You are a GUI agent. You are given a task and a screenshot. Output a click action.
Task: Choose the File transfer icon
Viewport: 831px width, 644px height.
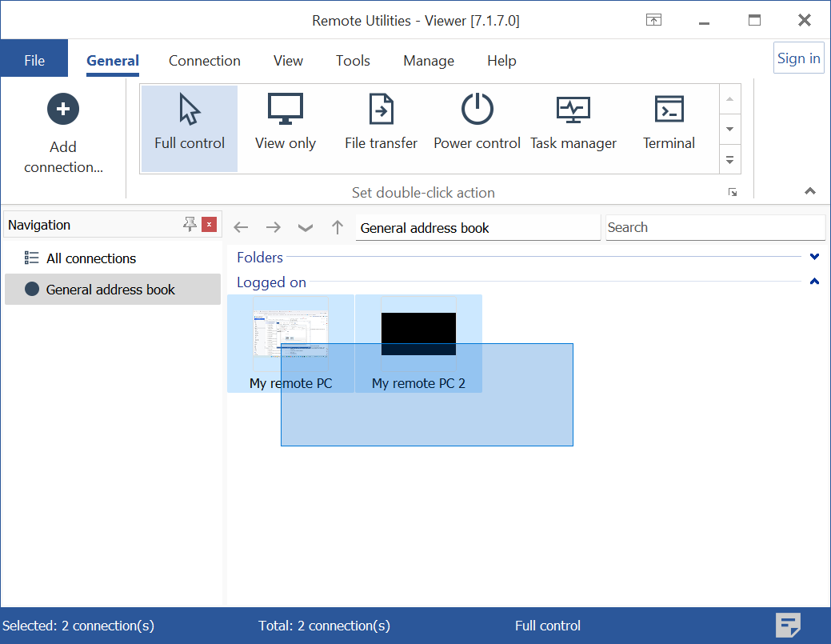pos(381,110)
